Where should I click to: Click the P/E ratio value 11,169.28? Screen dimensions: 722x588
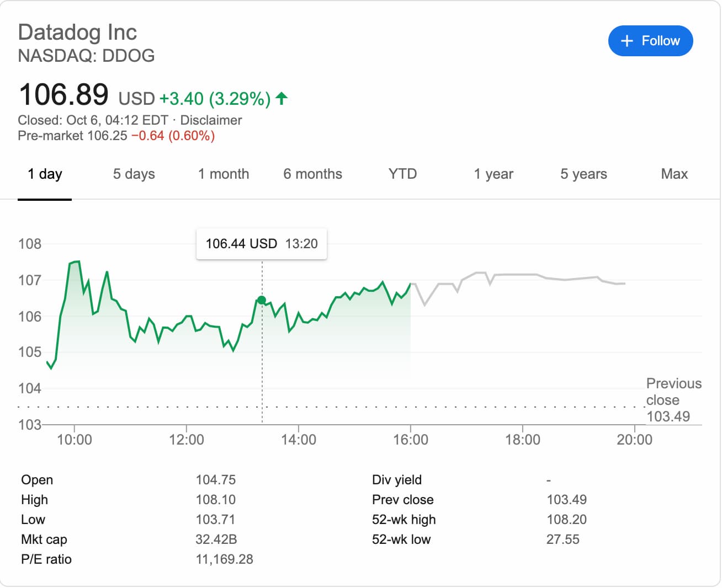tap(224, 559)
